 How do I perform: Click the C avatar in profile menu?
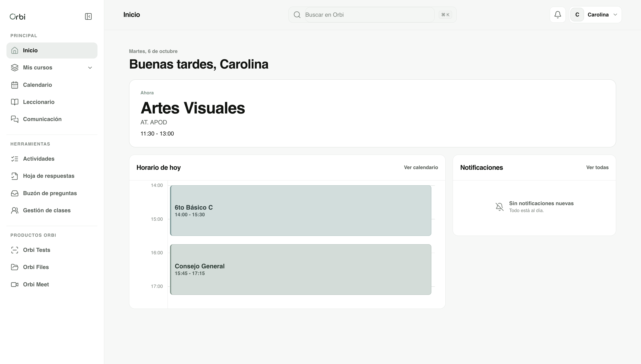577,15
